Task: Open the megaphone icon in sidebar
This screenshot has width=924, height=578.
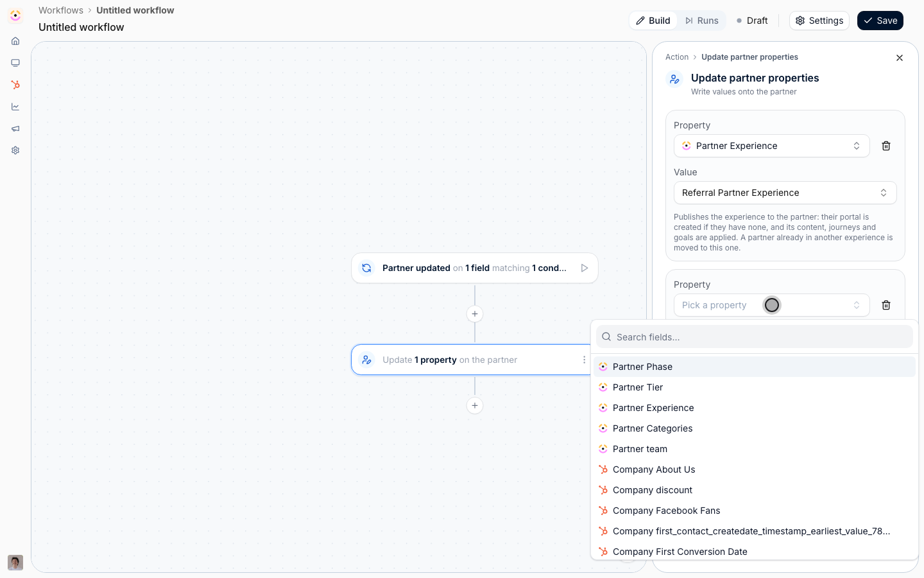Action: pos(15,128)
